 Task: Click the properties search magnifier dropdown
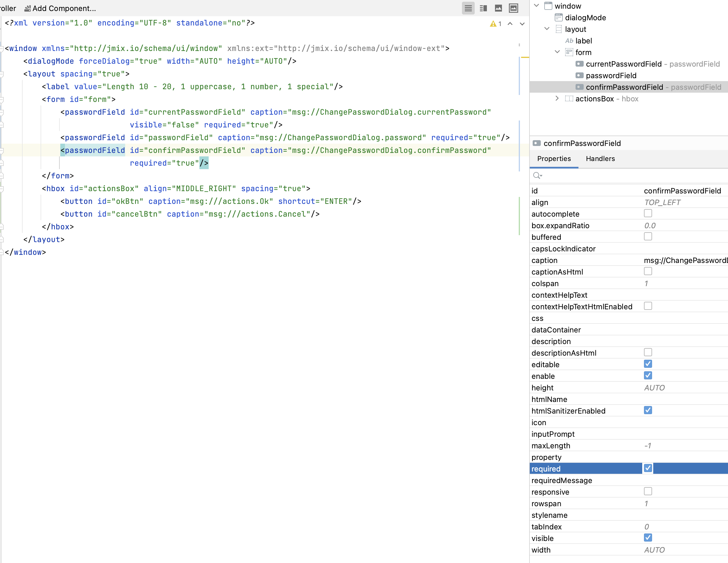[537, 176]
